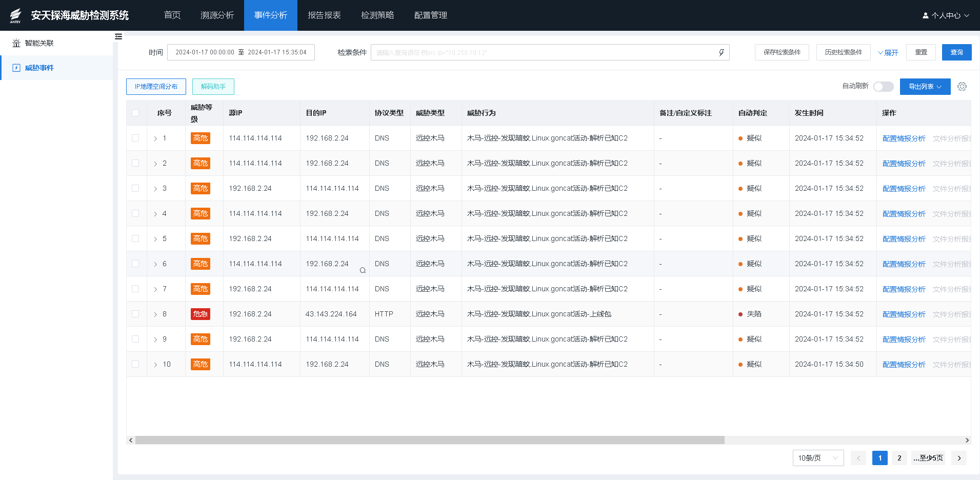
Task: Go to the previous page arrow
Action: point(858,458)
